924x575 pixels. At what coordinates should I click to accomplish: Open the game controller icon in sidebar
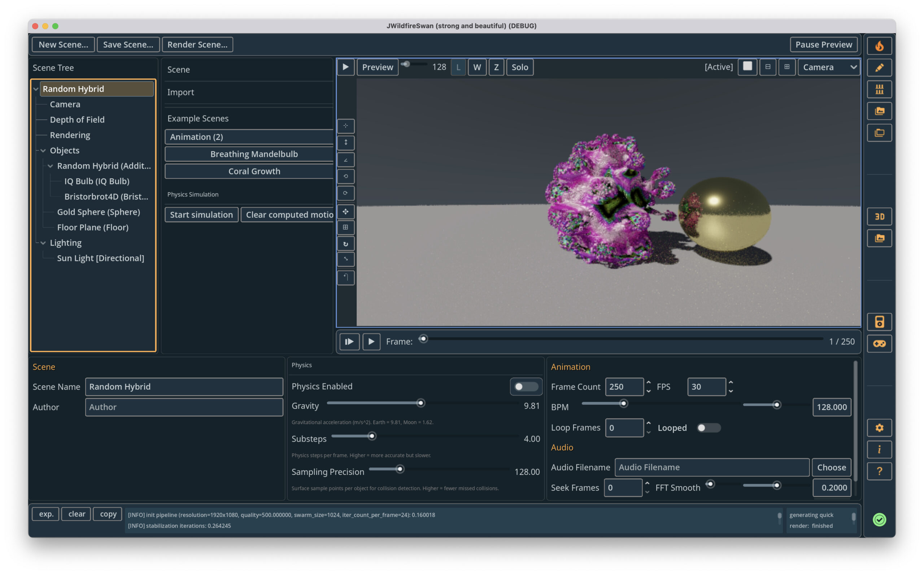click(x=879, y=343)
